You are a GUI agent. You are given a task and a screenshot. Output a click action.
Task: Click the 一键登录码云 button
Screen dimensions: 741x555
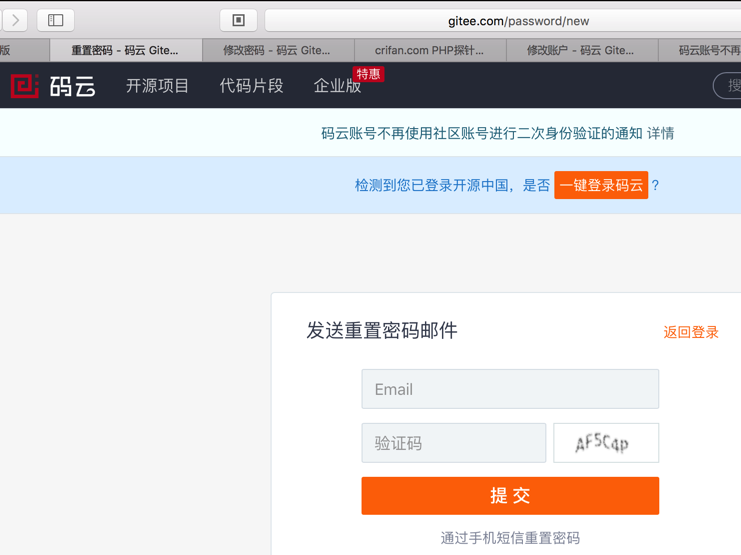click(x=601, y=185)
